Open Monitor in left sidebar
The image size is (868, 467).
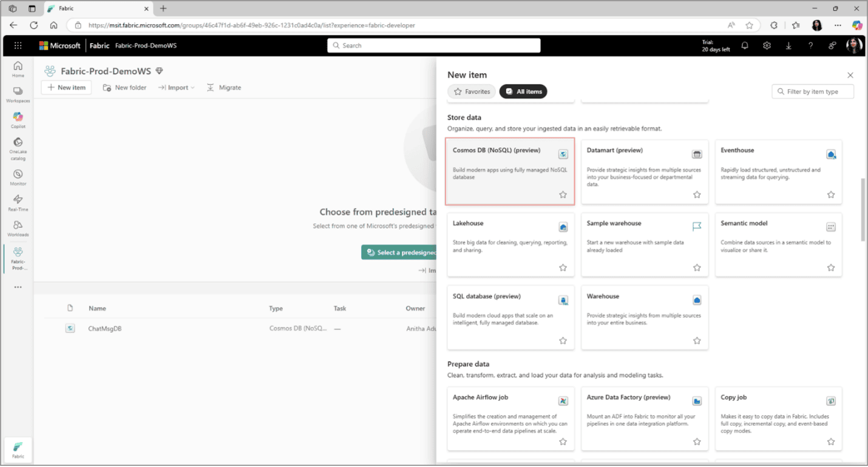[x=18, y=176]
